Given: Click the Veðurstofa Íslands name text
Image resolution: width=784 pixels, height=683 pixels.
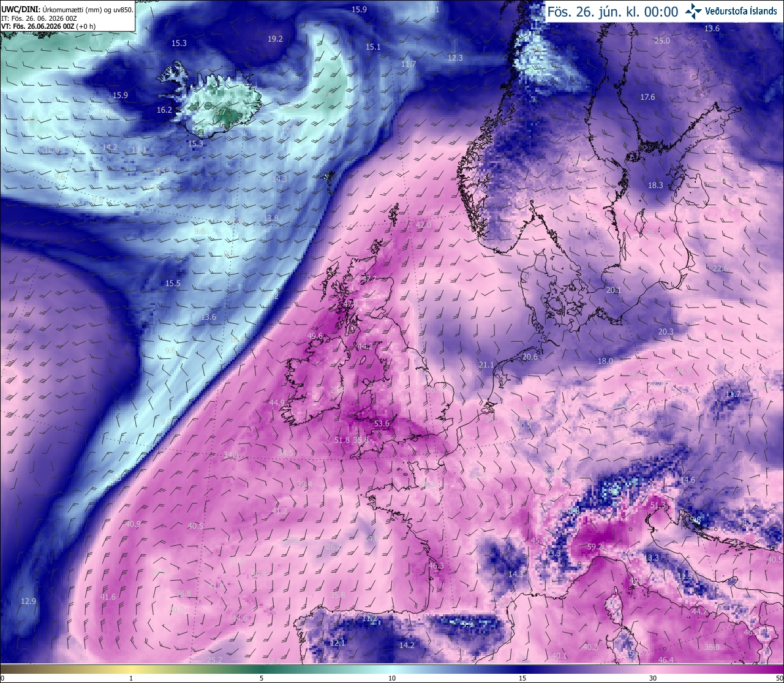Looking at the screenshot, I should (741, 11).
